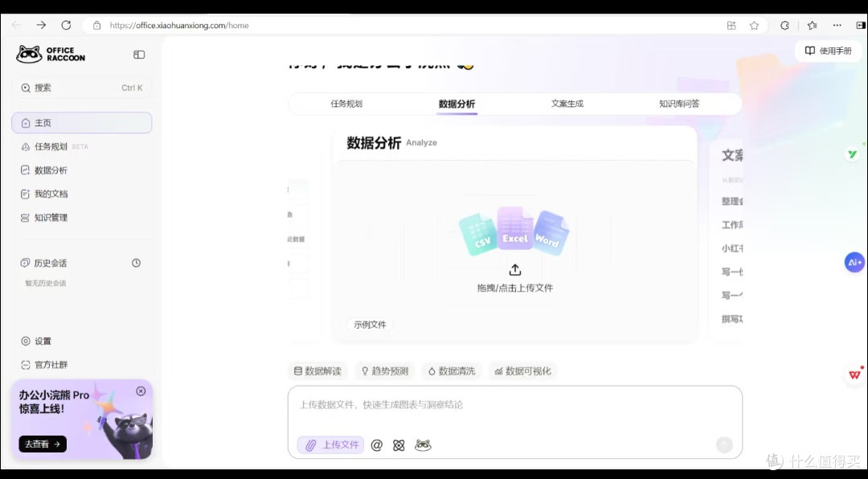This screenshot has width=868, height=479.
Task: Open the 使用手册 user manual
Action: [828, 51]
